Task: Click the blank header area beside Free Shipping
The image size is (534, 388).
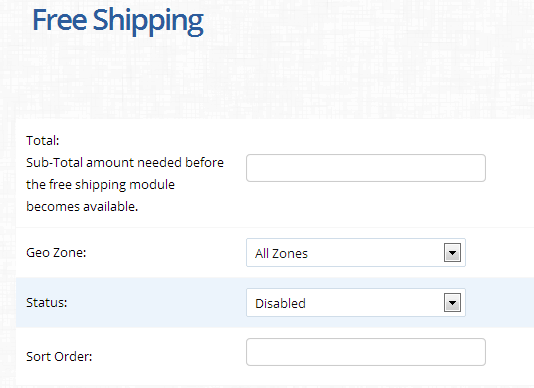Action: pyautogui.click(x=368, y=21)
